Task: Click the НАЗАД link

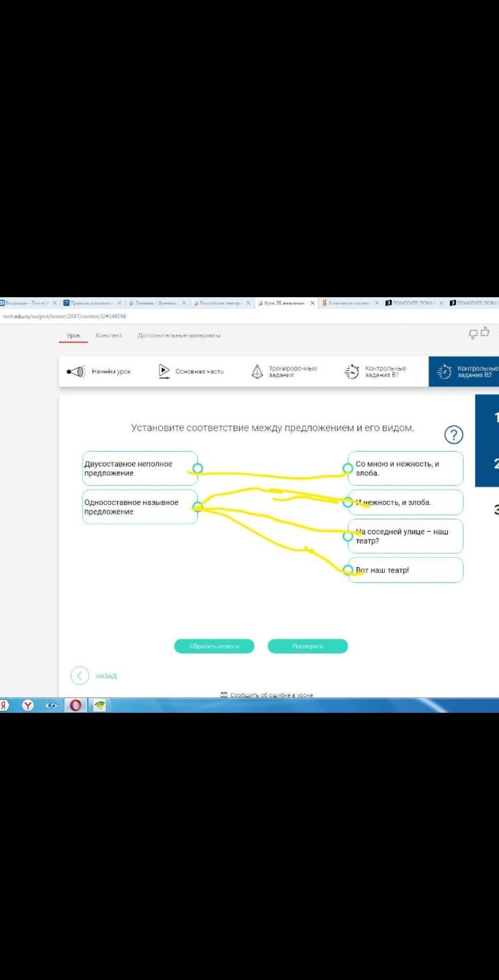Action: 106,676
